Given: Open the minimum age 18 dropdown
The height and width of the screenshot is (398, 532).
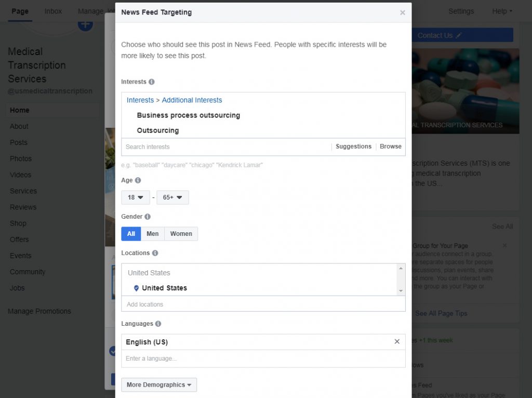Looking at the screenshot, I should click(x=136, y=197).
